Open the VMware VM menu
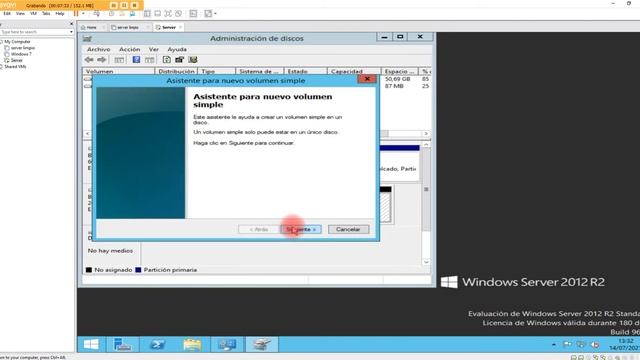The width and height of the screenshot is (640, 360). tap(33, 13)
